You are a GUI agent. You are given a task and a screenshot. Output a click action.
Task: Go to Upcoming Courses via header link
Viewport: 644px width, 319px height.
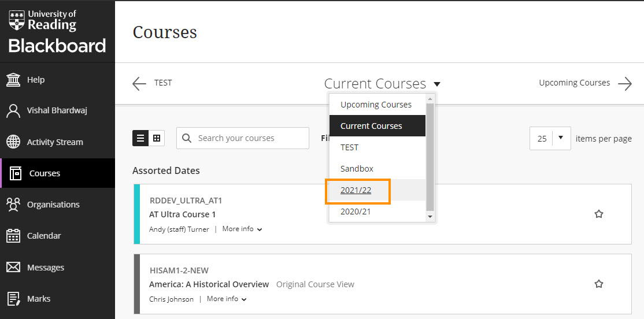[574, 83]
